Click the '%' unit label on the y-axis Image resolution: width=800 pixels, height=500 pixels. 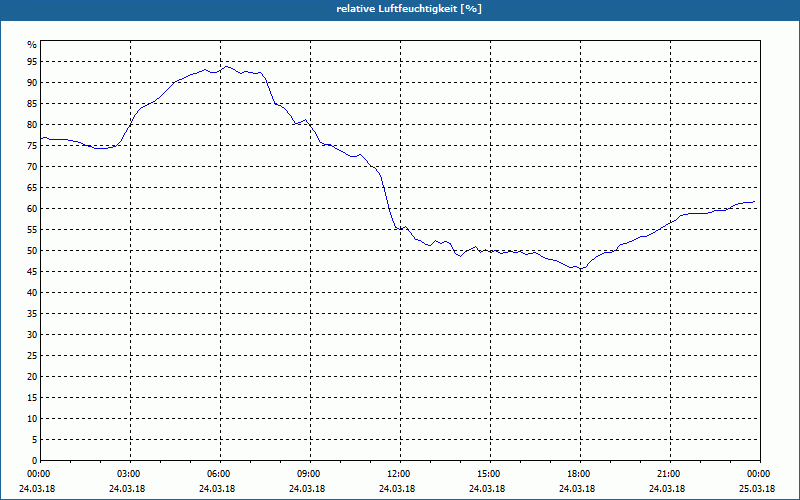(x=32, y=45)
